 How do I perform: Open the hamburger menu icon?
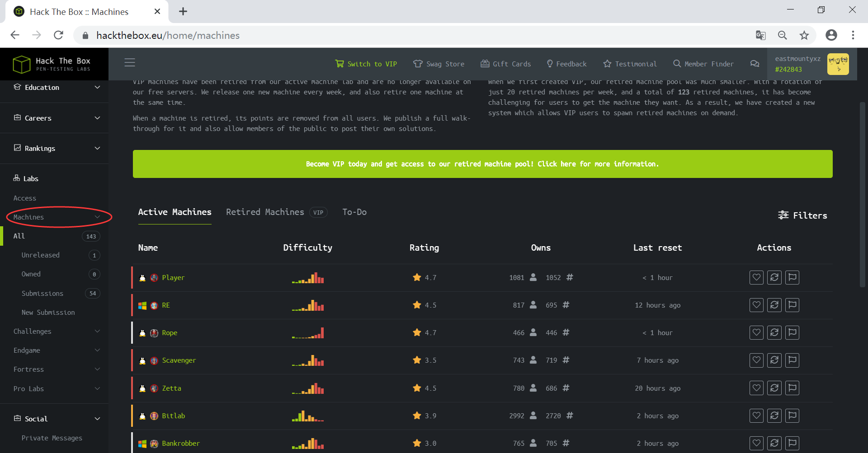pos(130,63)
